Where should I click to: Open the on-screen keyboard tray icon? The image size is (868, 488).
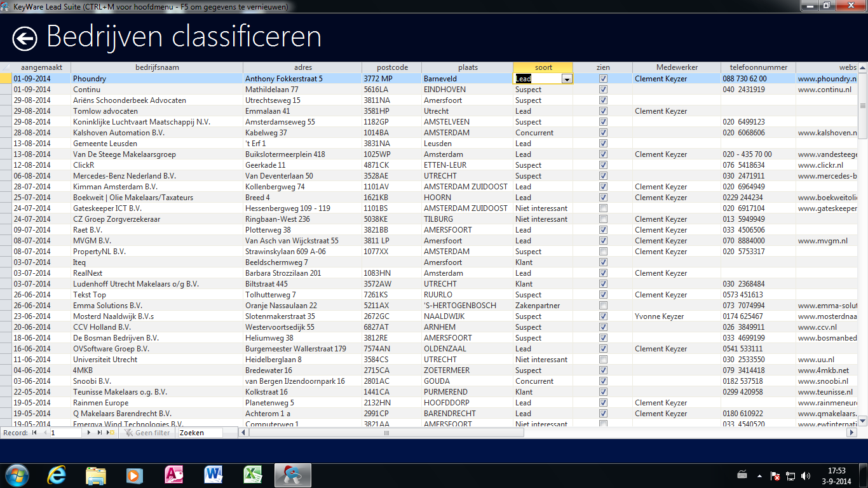tap(742, 475)
